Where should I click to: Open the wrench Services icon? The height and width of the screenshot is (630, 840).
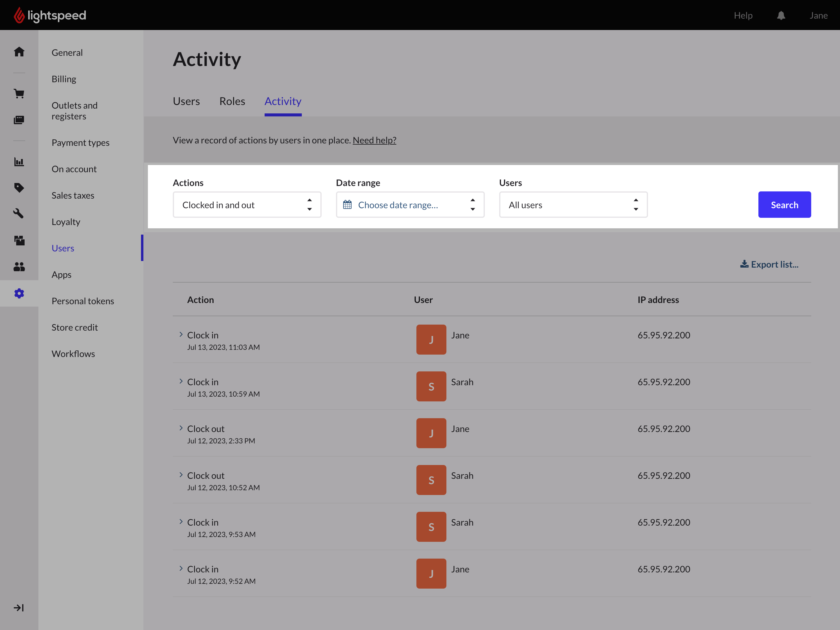click(x=19, y=213)
